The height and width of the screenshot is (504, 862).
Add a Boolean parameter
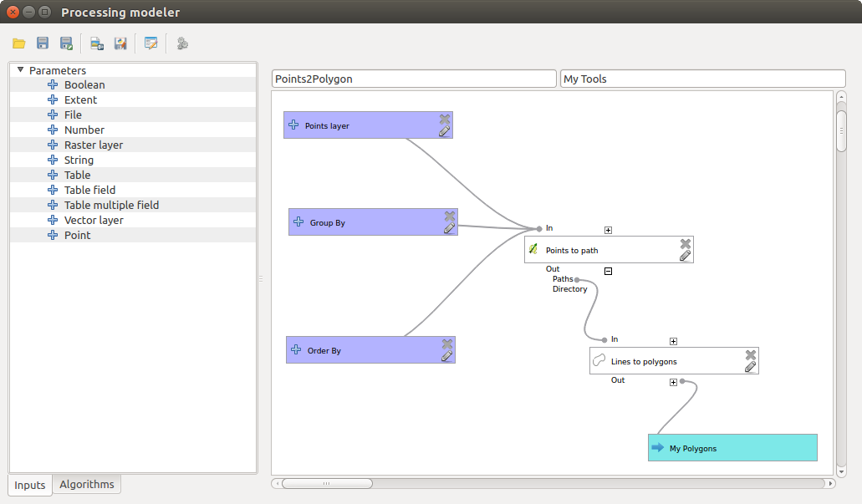[x=85, y=84]
